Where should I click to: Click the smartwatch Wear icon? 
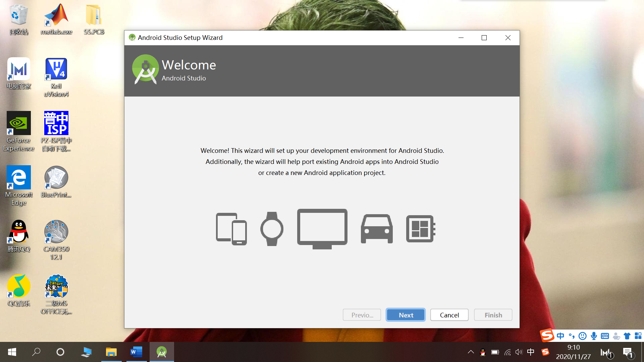point(272,229)
